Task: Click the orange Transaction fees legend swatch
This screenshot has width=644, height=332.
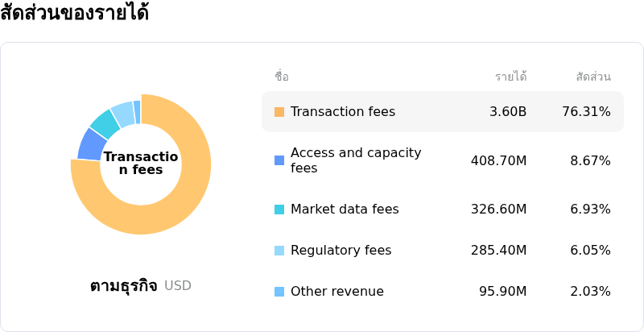Action: [x=279, y=112]
